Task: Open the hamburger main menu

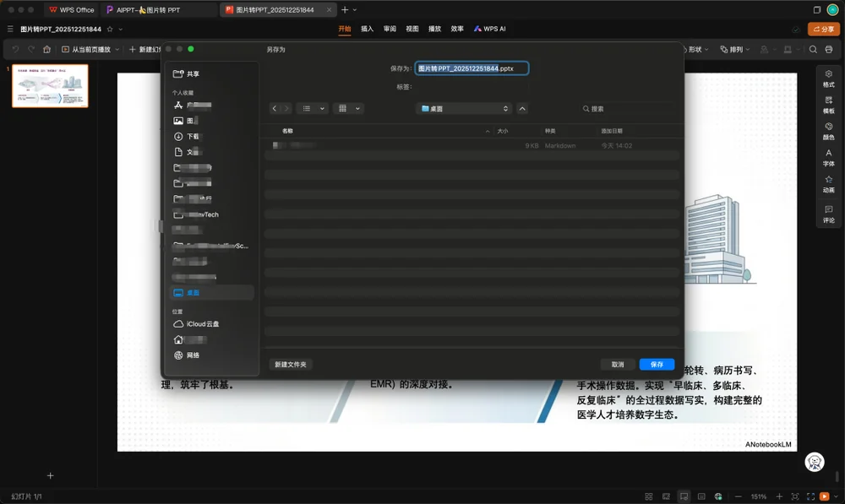Action: point(10,29)
